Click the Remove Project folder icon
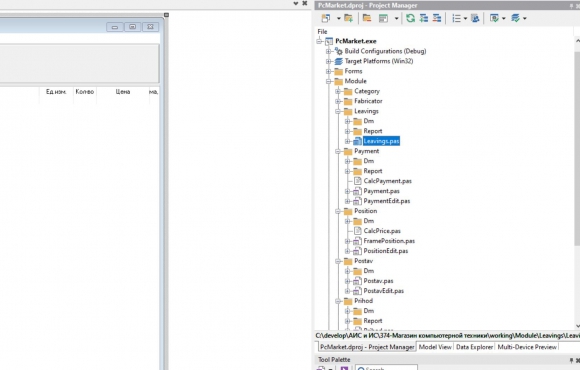 coord(367,18)
